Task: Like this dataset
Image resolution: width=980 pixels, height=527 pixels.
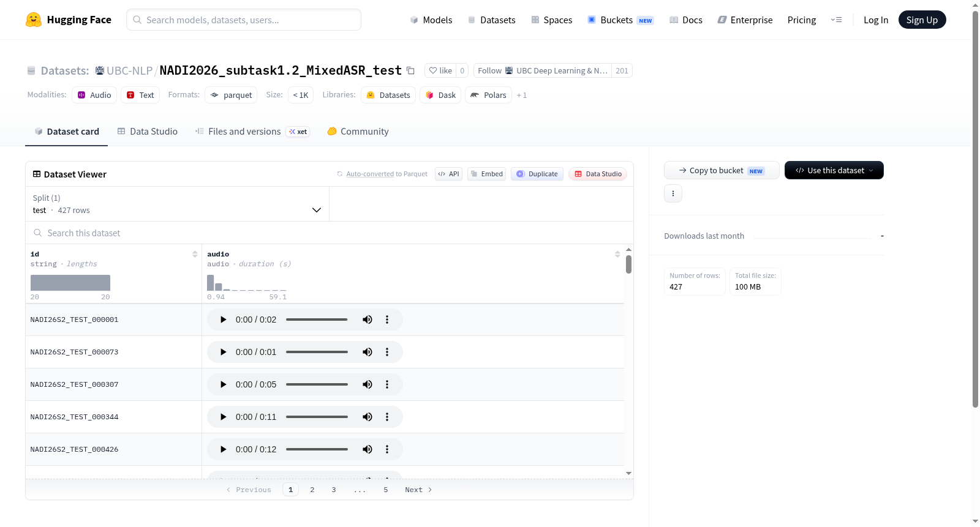Action: click(x=440, y=70)
